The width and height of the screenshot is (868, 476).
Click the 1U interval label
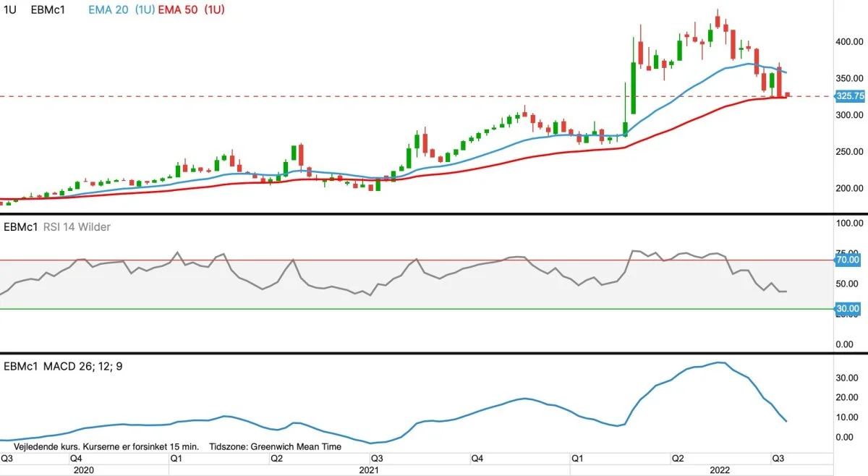pyautogui.click(x=10, y=11)
